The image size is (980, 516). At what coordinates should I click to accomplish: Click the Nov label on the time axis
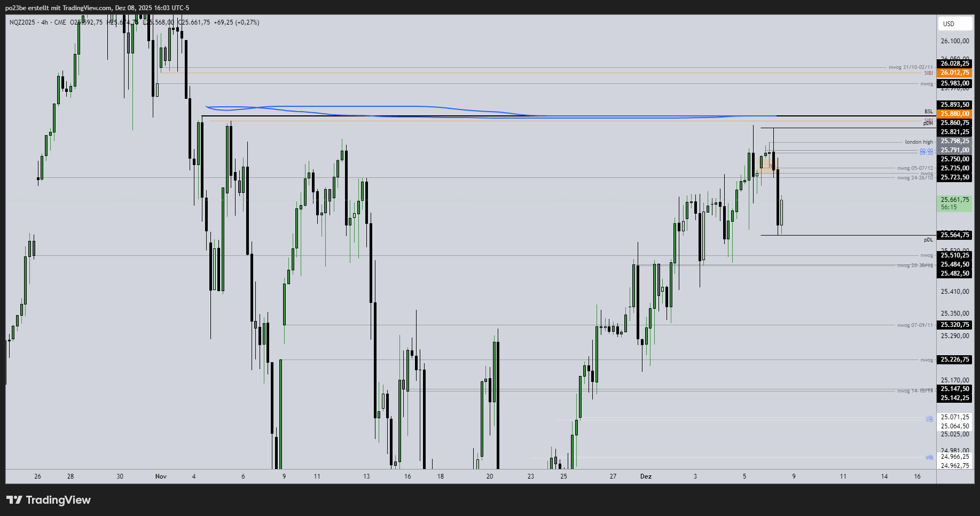pyautogui.click(x=161, y=476)
